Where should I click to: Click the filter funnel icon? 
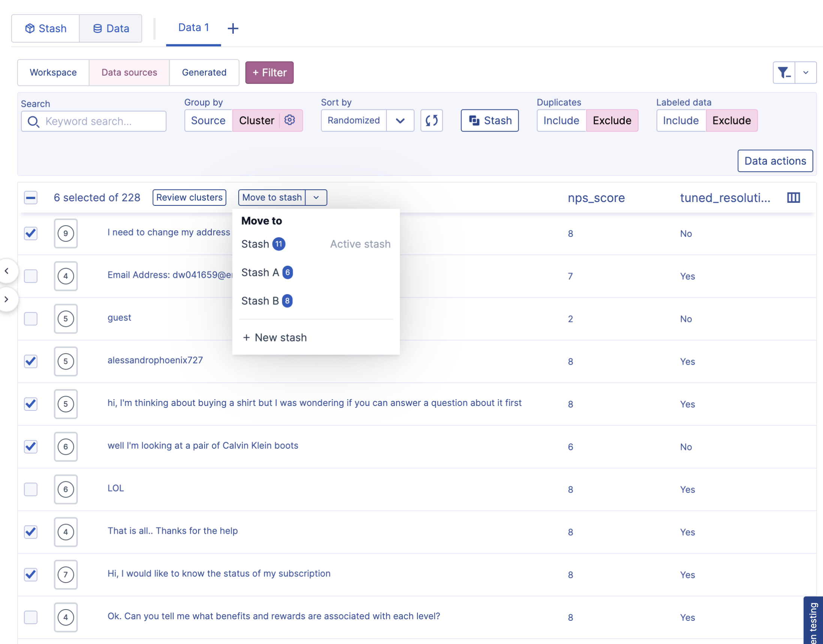coord(784,72)
